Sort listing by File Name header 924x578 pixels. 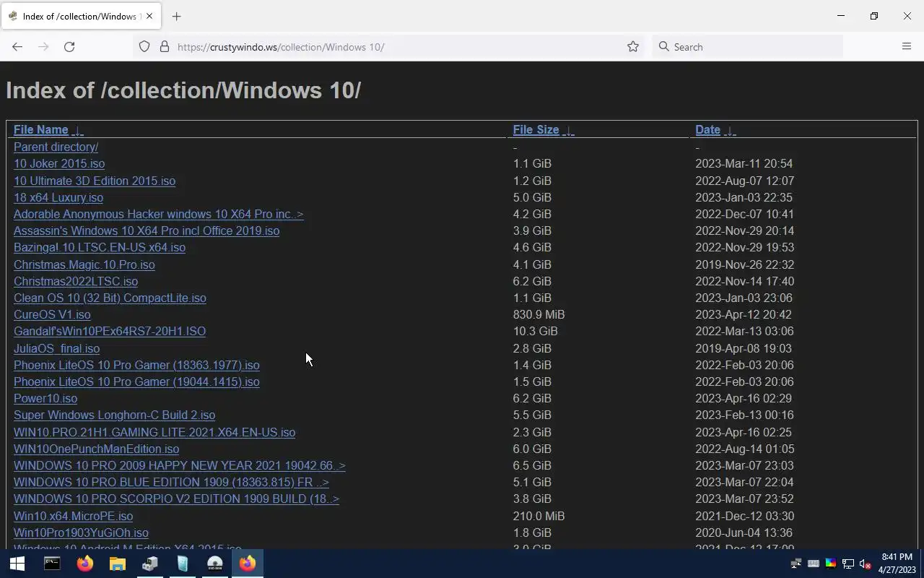(41, 130)
